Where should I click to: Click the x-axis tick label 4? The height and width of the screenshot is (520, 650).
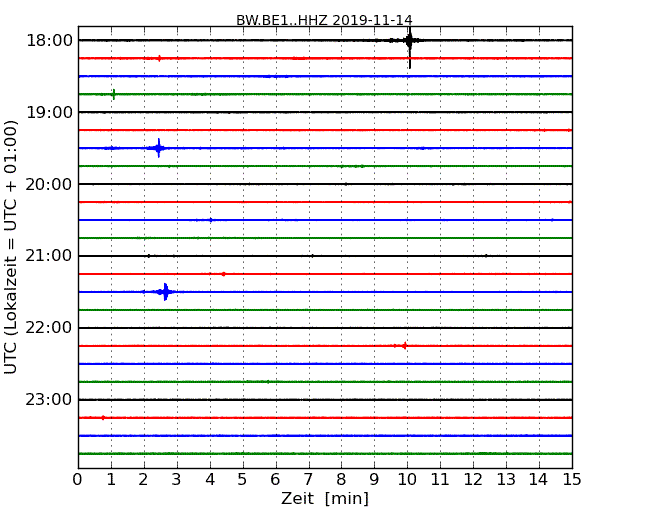[210, 480]
